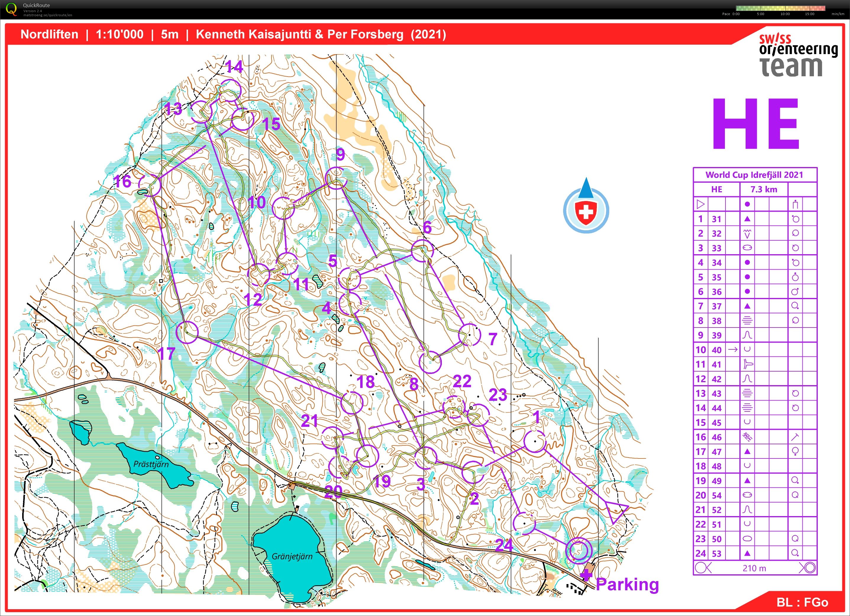Click the '7.3 km' course length cell
The image size is (850, 616).
[x=764, y=189]
